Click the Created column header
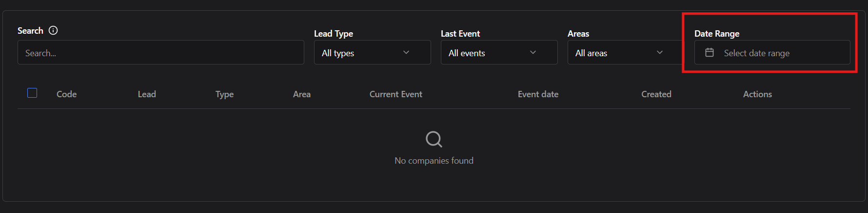 656,94
